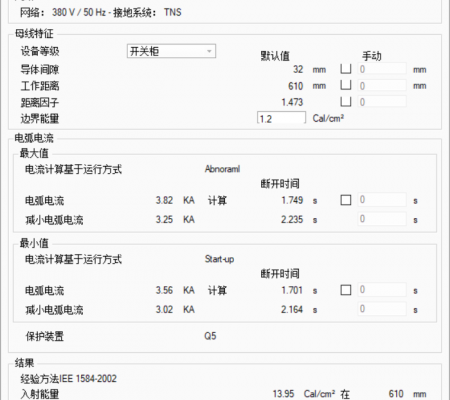Click the 最小值 减小电弧电流 manual time field
Image resolution: width=450 pixels, height=400 pixels.
[x=382, y=309]
